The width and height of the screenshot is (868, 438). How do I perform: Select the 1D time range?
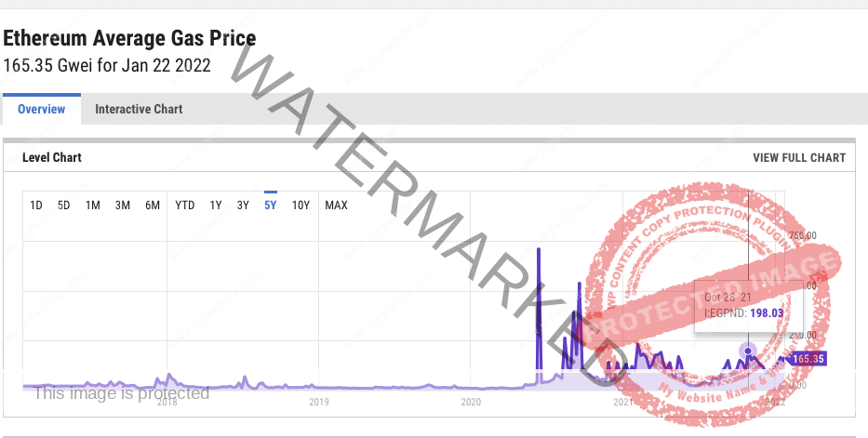tap(36, 205)
